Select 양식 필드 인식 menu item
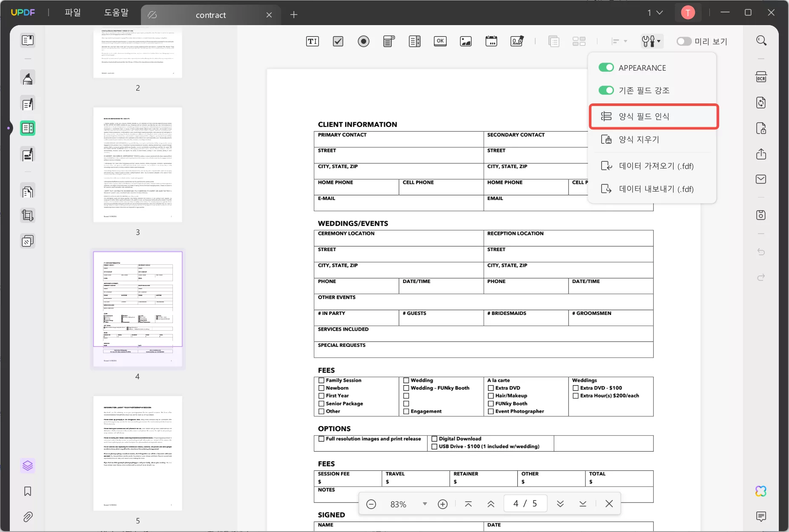Viewport: 789px width, 532px height. (654, 117)
